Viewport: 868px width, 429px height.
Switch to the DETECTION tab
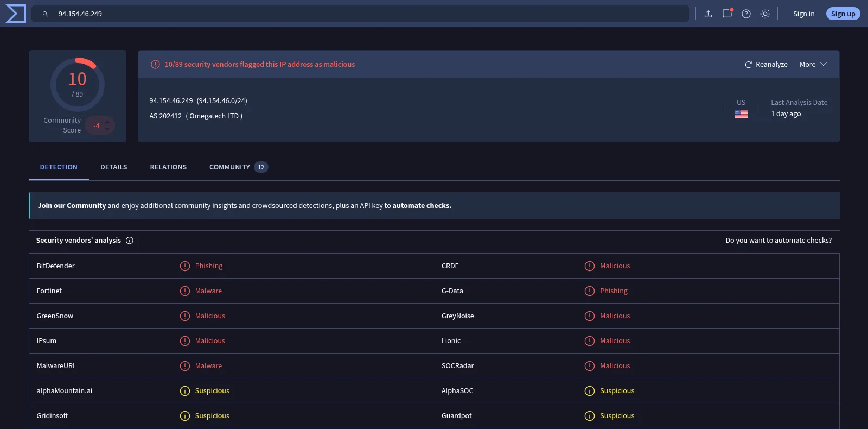pyautogui.click(x=59, y=167)
